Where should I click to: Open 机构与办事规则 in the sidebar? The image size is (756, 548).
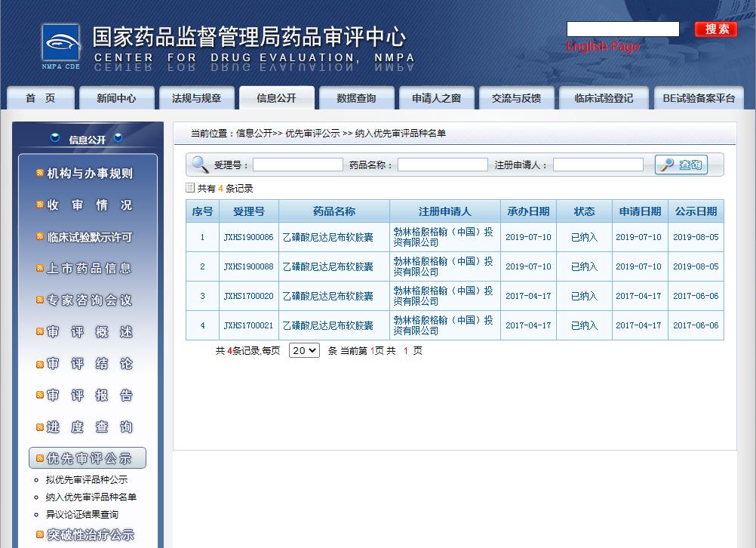[90, 173]
